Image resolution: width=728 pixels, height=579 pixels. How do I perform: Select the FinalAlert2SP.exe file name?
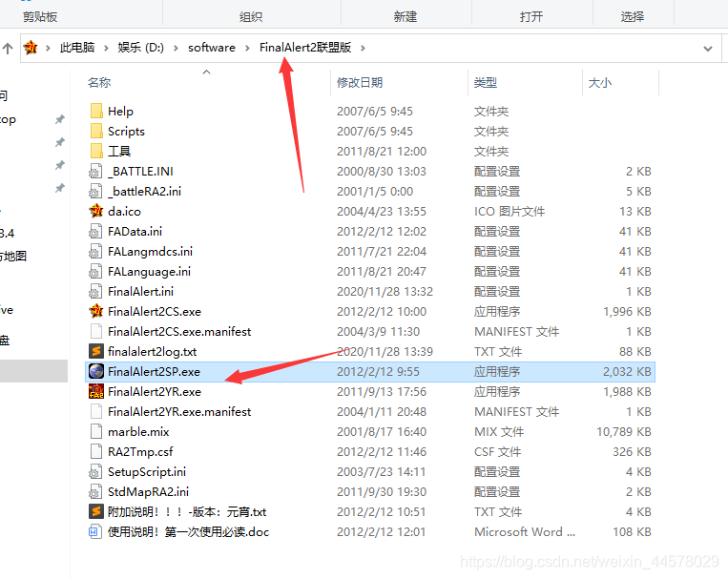[x=155, y=371]
